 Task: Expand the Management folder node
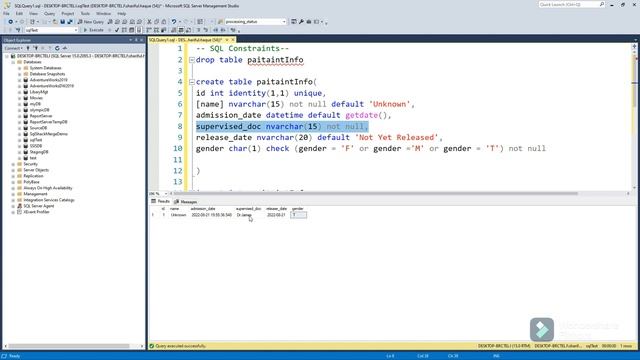(13, 194)
